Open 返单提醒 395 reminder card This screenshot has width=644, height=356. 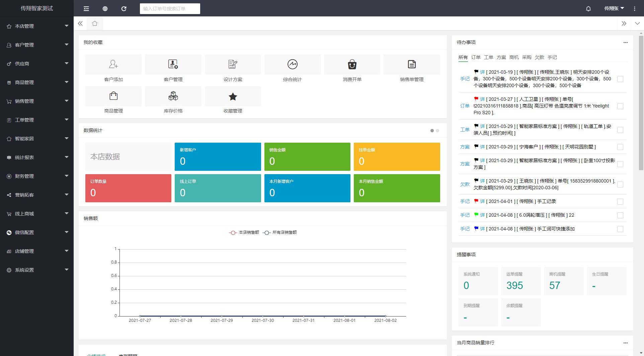tap(521, 281)
